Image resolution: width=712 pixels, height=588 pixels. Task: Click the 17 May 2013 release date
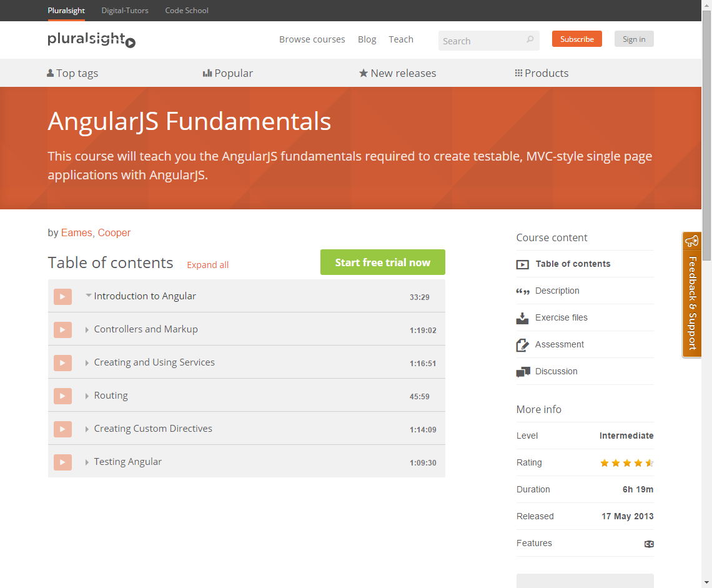(628, 516)
